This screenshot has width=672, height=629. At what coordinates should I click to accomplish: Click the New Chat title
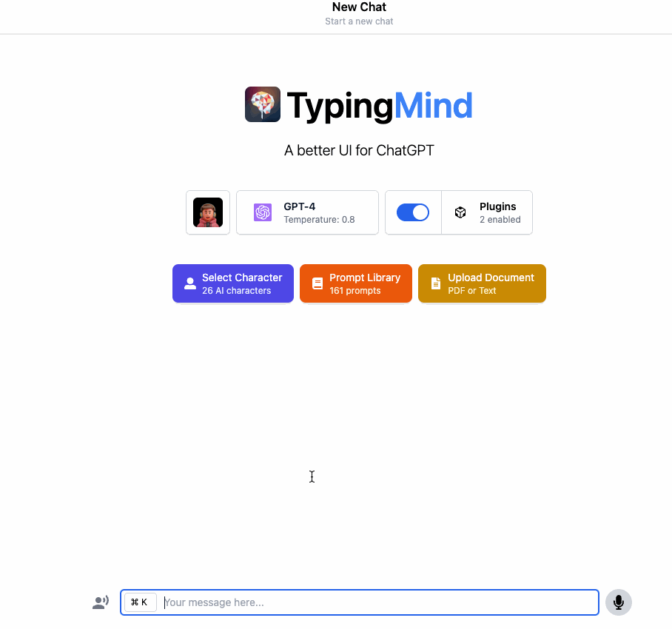pos(359,7)
